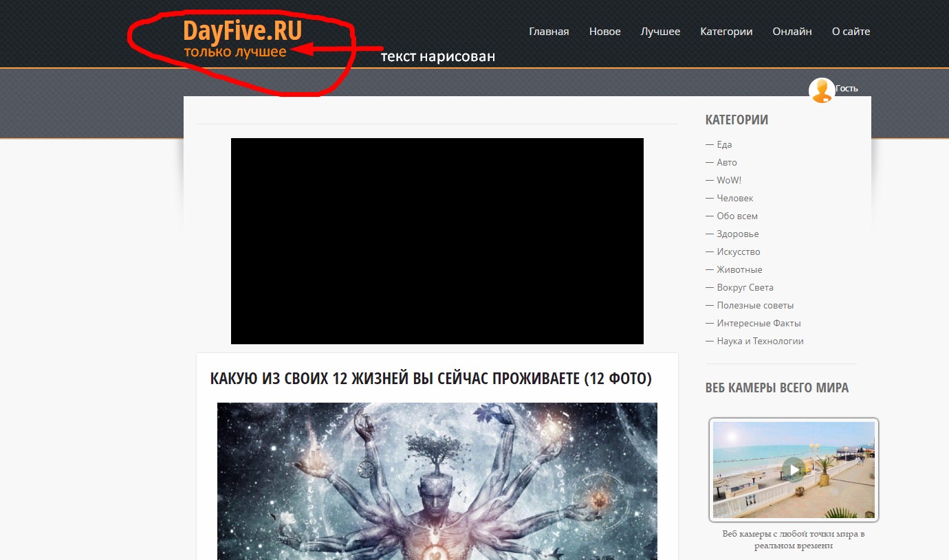Screen dimensions: 949x560
Task: Select the Еда category
Action: coord(724,144)
